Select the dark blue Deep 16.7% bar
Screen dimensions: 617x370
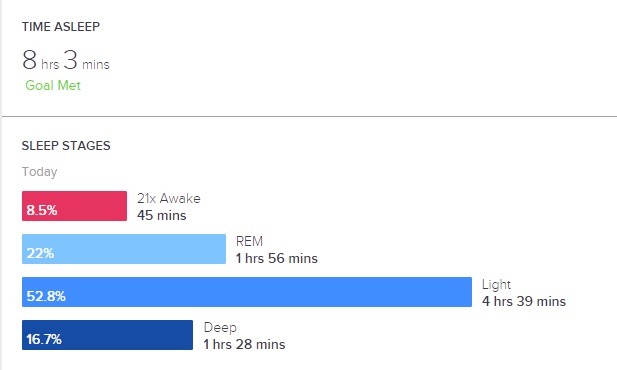[107, 335]
